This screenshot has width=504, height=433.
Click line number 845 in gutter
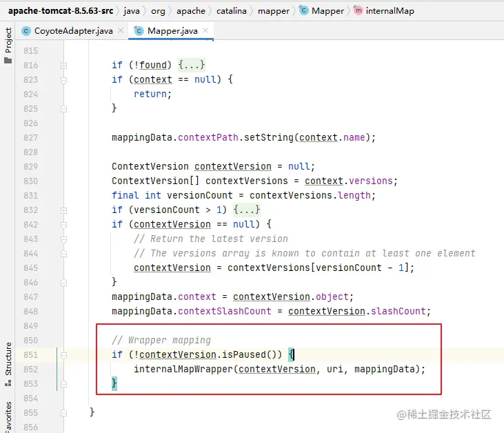pos(30,268)
